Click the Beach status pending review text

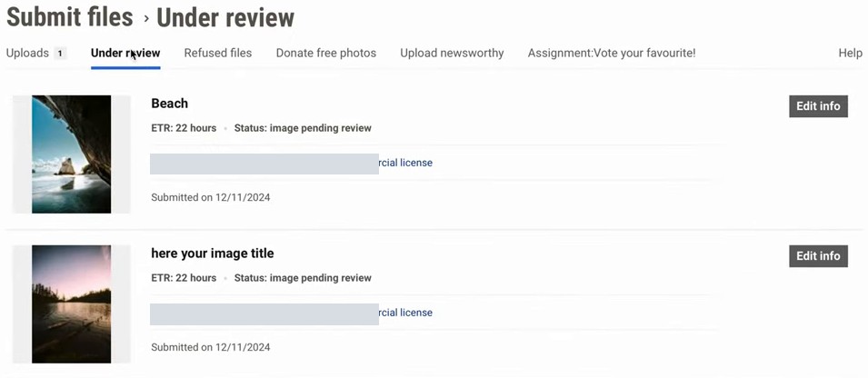pyautogui.click(x=303, y=128)
